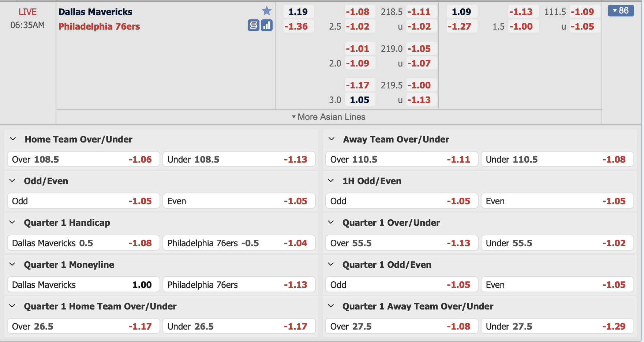Collapse the Home Team Over/Under section
Screen dimensions: 644x342
point(13,139)
